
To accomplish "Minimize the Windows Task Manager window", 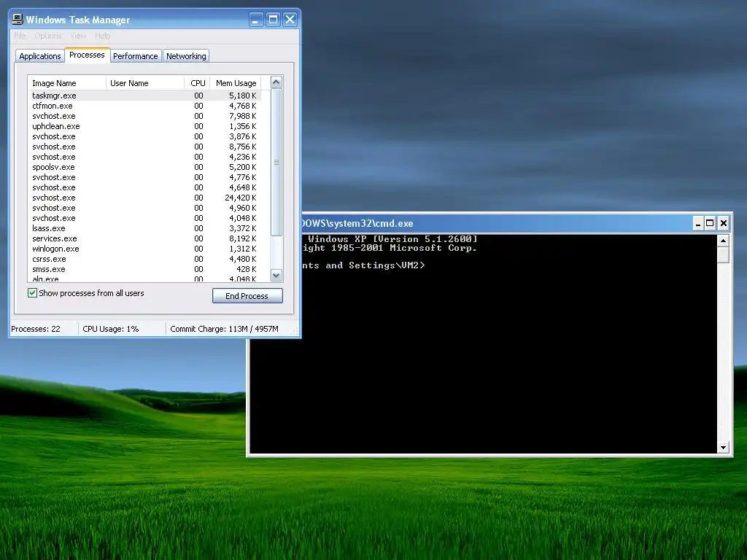I will 256,20.
